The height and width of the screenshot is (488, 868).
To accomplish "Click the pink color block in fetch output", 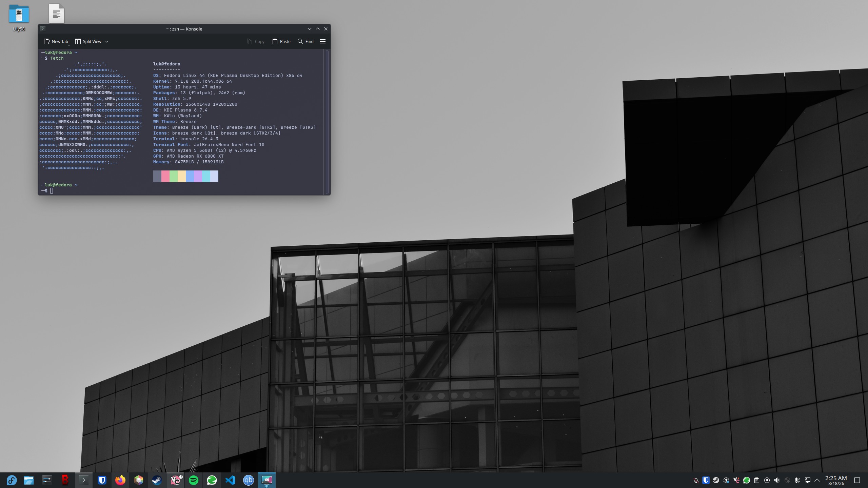I will coord(165,176).
